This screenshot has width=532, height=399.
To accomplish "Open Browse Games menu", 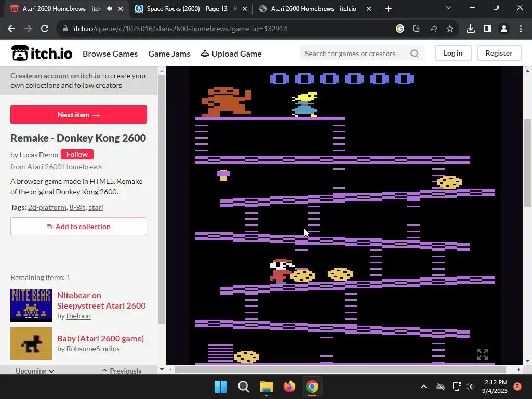I will 110,54.
